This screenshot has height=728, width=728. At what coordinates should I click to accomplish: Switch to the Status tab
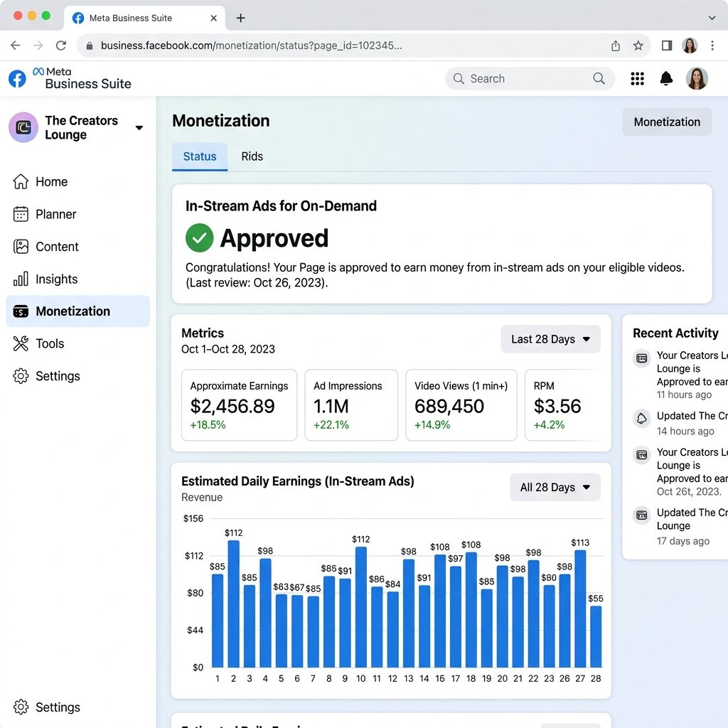(200, 156)
